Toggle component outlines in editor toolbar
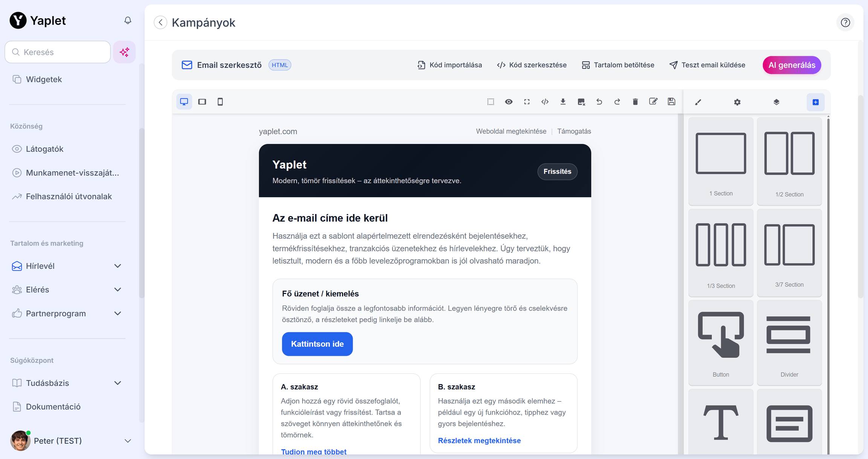 tap(491, 102)
